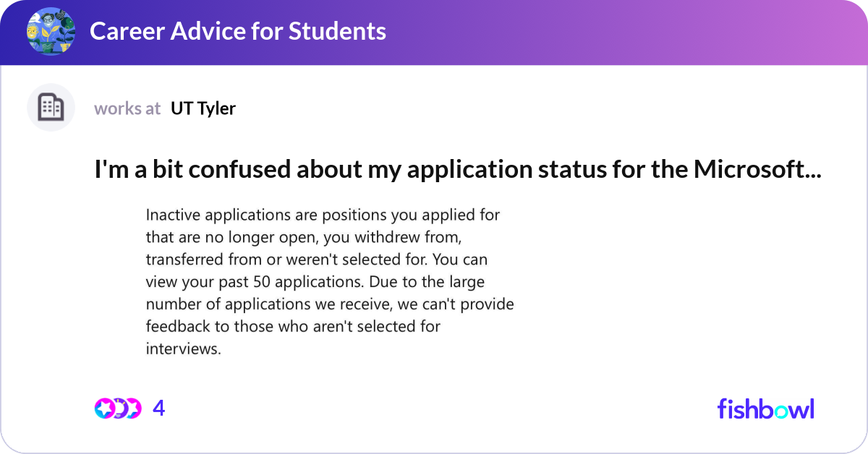Click the word "interviews." ending the paragraph
The image size is (868, 454).
pos(183,348)
